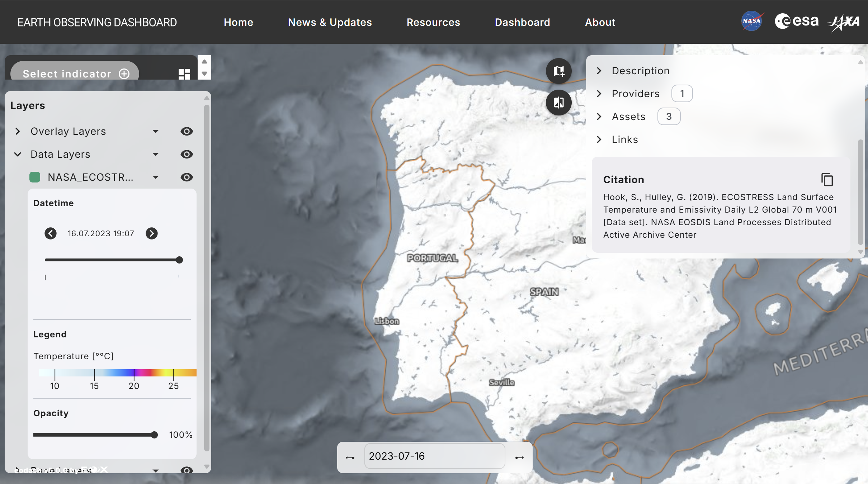
Task: Open the Home navigation item
Action: 239,22
